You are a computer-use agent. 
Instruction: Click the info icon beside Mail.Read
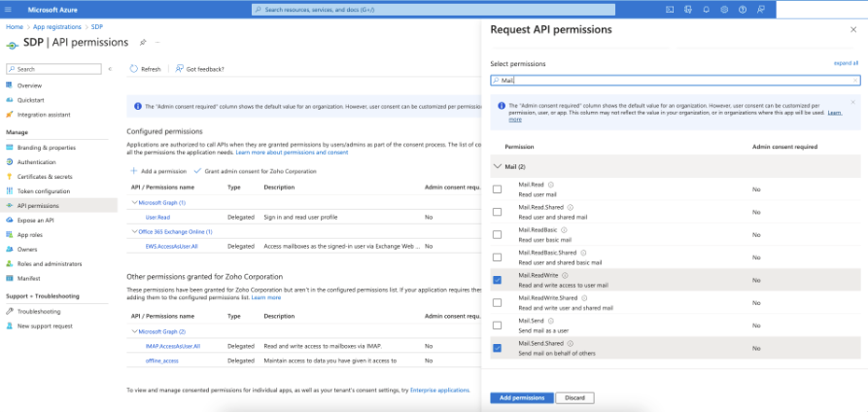(551, 184)
